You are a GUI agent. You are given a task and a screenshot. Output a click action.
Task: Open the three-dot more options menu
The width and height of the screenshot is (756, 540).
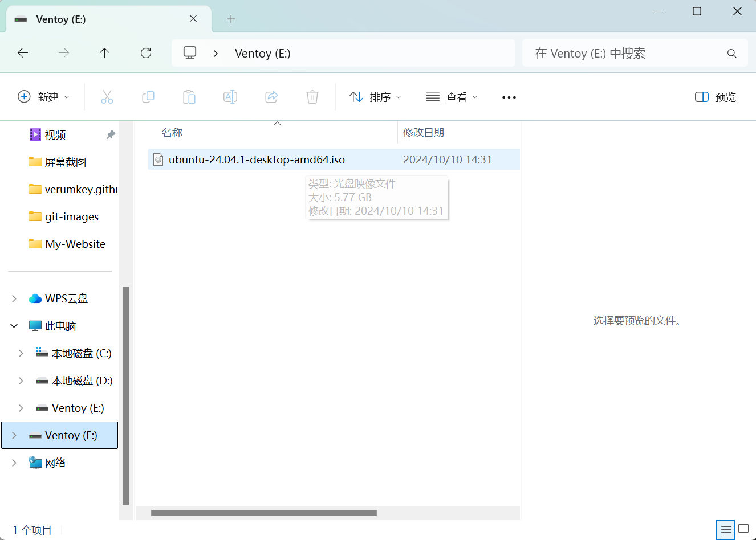pos(509,97)
